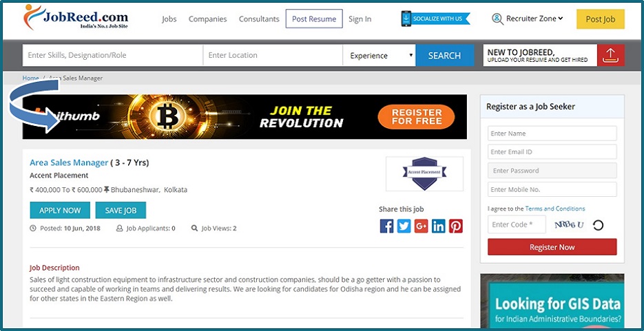Open the Terms and Conditions link
Screen dimensions: 644x331
pyautogui.click(x=555, y=209)
